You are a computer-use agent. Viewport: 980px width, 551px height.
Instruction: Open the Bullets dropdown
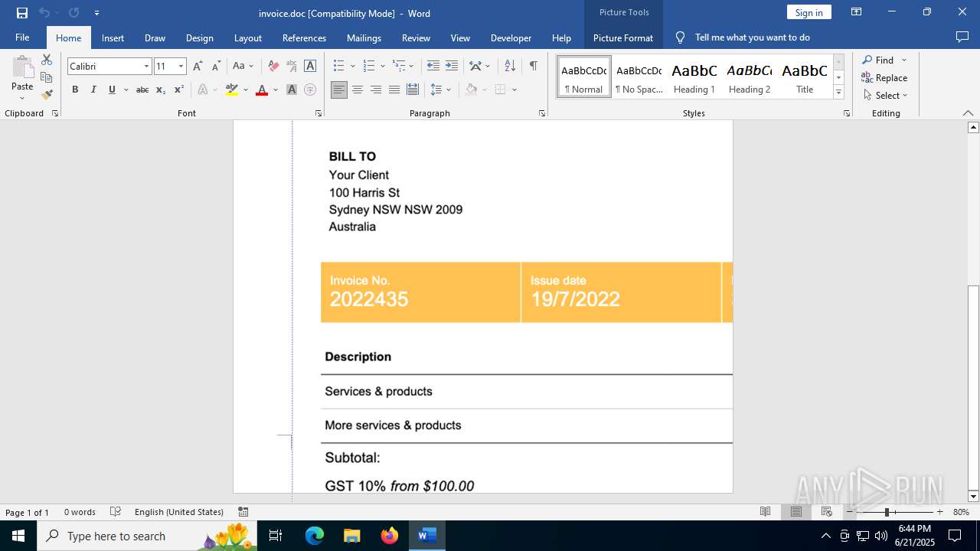pos(353,67)
